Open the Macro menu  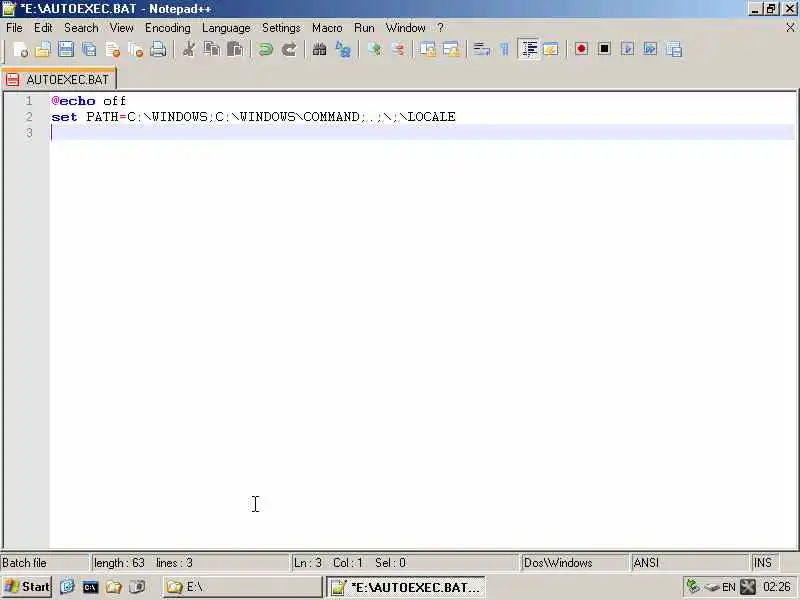tap(327, 28)
